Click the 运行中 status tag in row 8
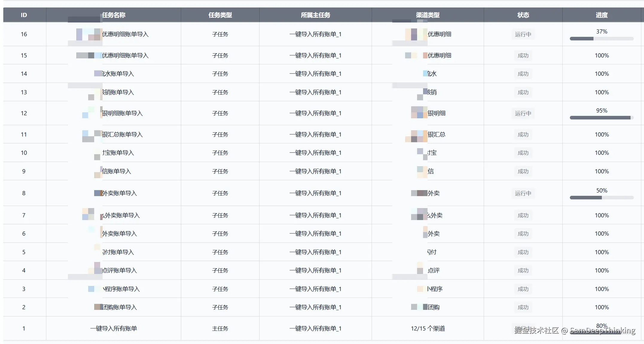 click(x=523, y=193)
